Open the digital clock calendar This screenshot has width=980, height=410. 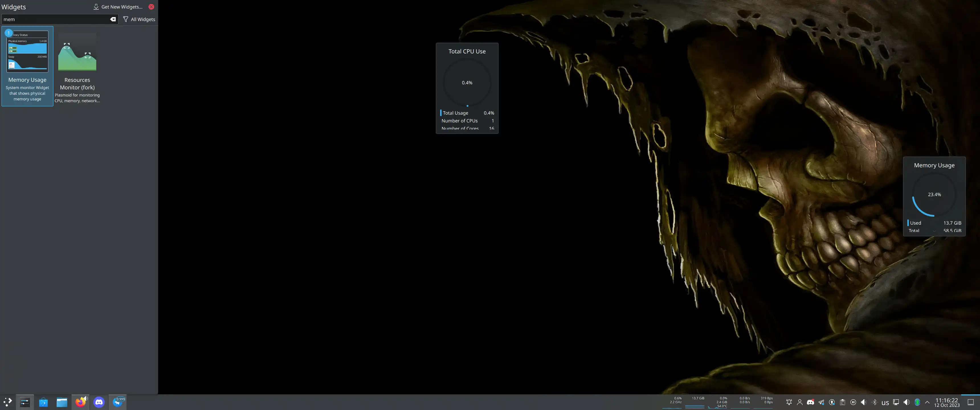pyautogui.click(x=946, y=402)
